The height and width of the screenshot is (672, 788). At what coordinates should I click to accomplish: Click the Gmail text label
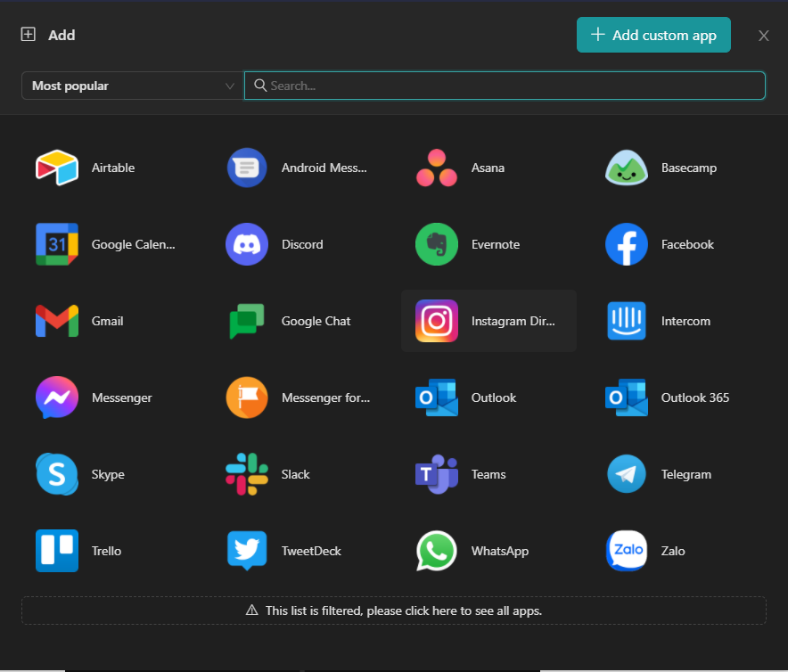(x=108, y=321)
